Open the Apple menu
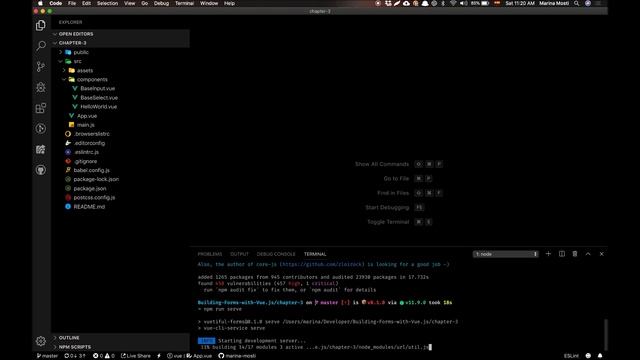Image resolution: width=640 pixels, height=360 pixels. pos(40,3)
